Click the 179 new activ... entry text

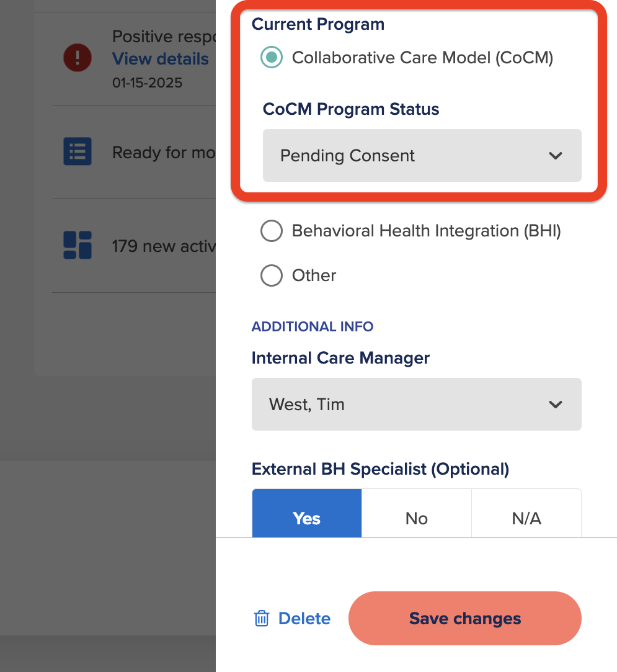click(164, 246)
